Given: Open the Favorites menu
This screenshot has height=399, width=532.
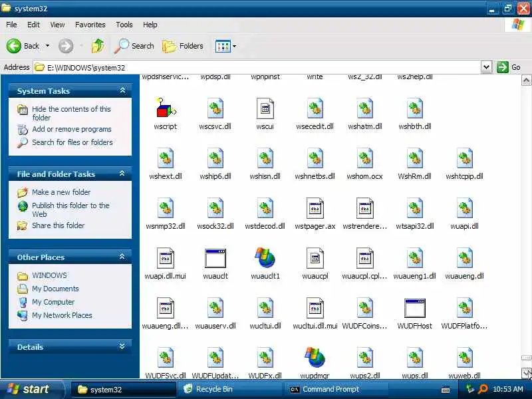Looking at the screenshot, I should click(x=90, y=25).
